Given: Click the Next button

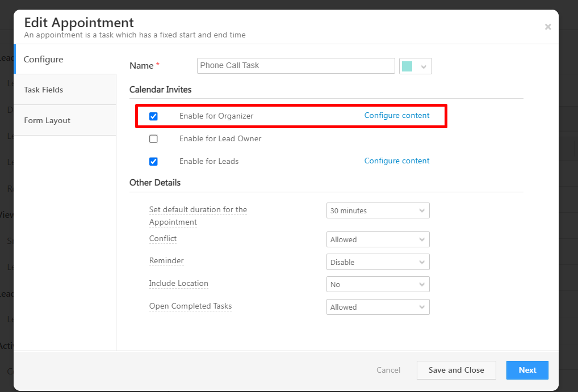Looking at the screenshot, I should point(527,370).
